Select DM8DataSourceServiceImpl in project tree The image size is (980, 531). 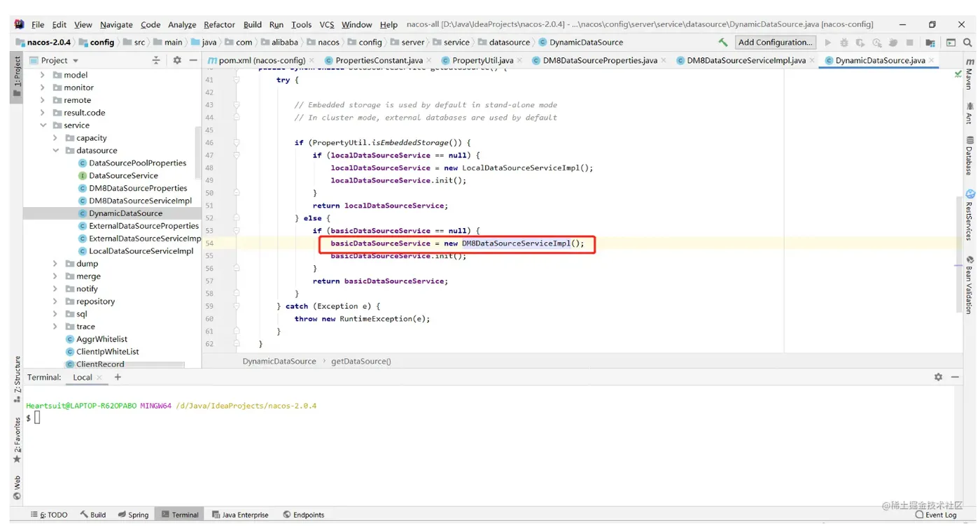click(140, 201)
